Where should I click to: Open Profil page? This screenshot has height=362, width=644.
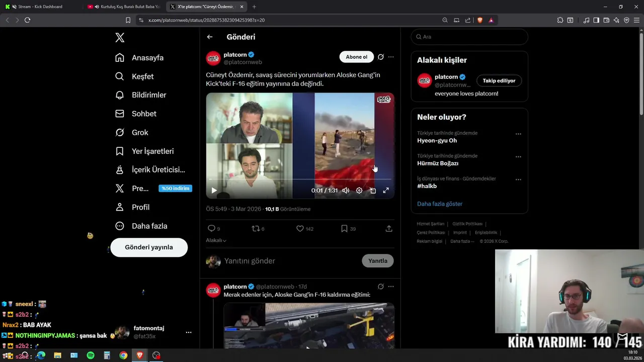coord(132,207)
